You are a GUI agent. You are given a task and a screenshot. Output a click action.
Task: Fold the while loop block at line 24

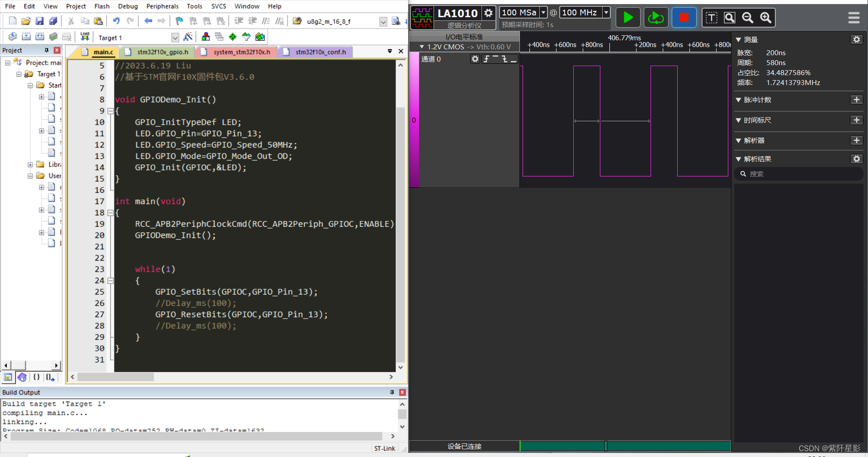click(x=110, y=281)
